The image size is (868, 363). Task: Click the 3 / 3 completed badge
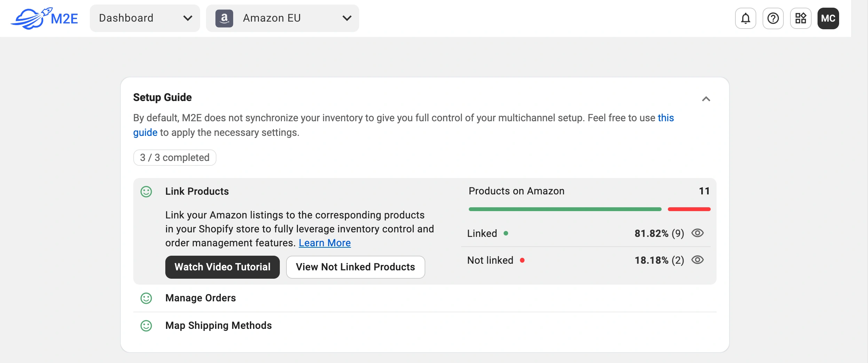pos(174,157)
